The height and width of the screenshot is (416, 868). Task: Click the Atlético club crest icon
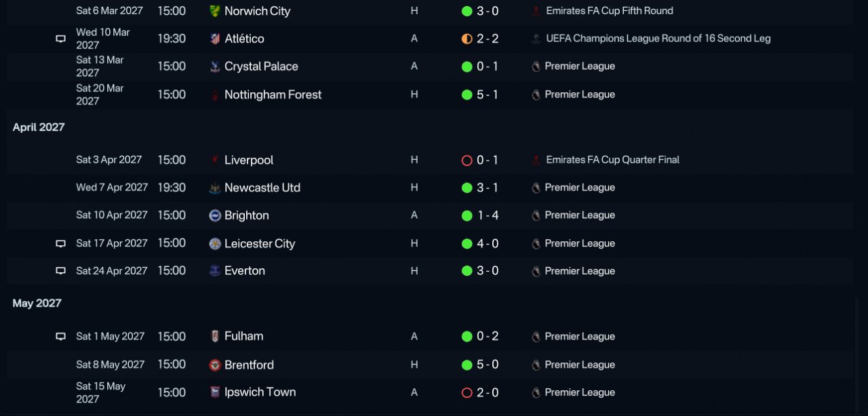(215, 39)
